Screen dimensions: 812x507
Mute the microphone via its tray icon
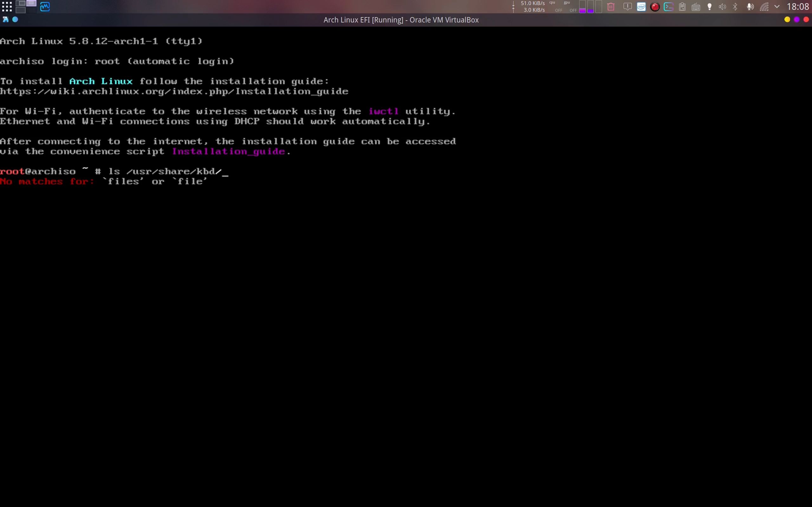click(750, 7)
